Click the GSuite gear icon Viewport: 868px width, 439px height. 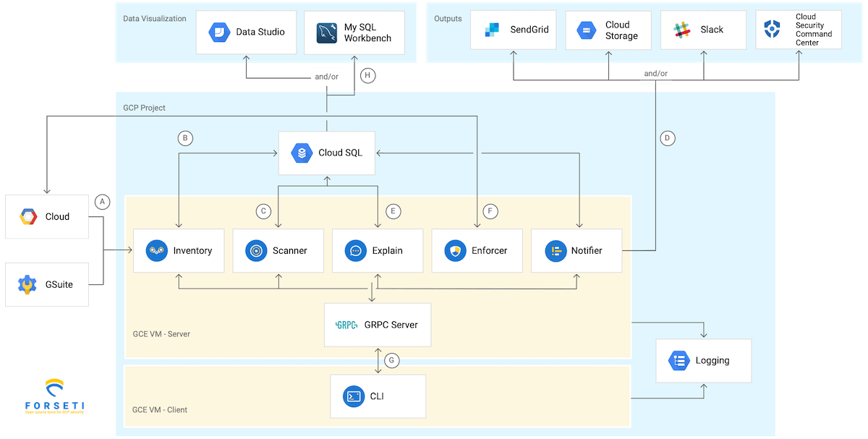click(27, 284)
